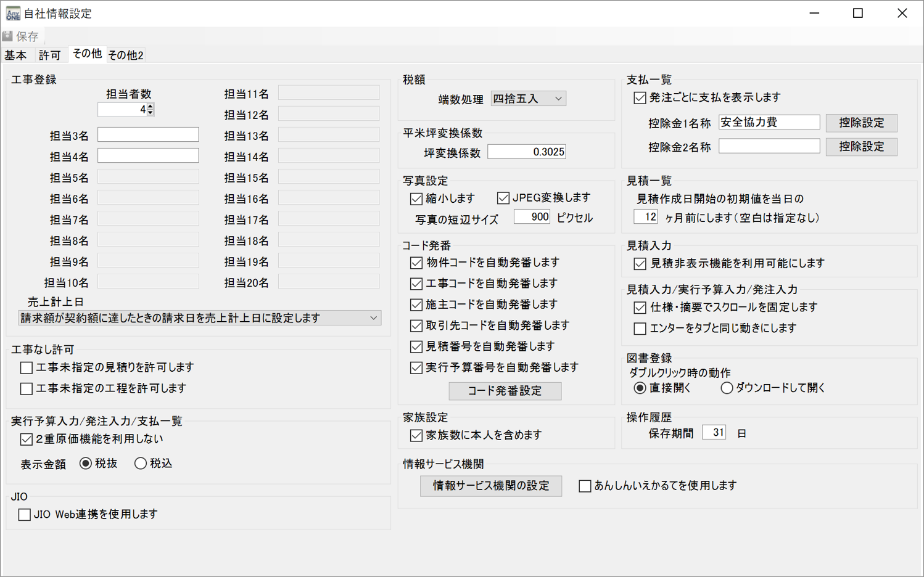Increase 担当者数 with the up spinner arrow

pos(151,107)
